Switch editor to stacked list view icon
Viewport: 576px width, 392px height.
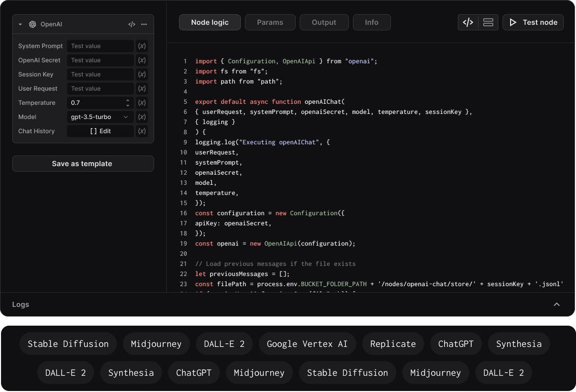coord(488,22)
